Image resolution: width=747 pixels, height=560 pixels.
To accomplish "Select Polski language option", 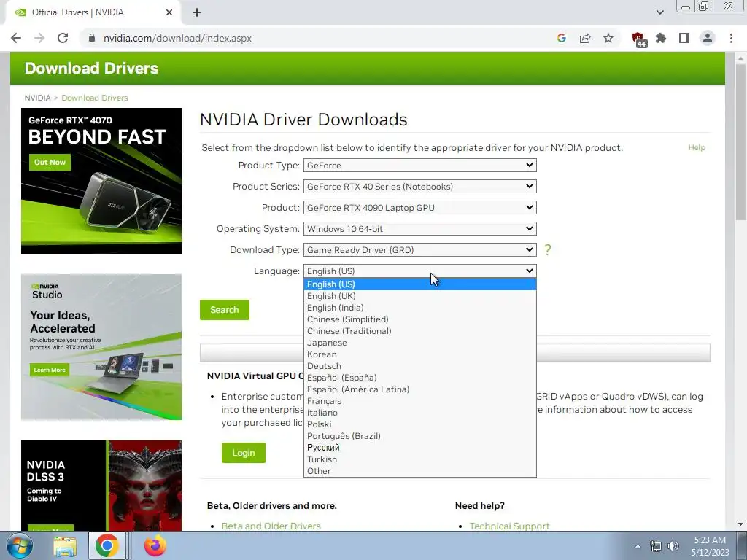I will pos(419,424).
